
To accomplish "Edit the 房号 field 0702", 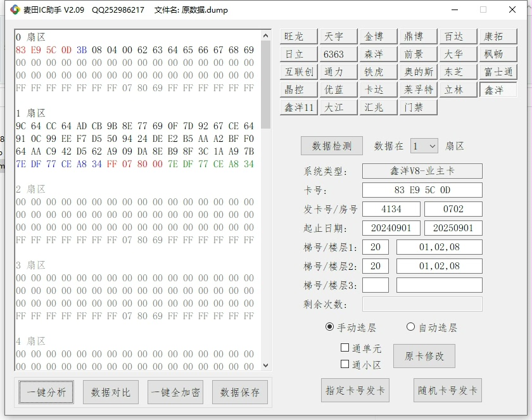I will coord(453,209).
